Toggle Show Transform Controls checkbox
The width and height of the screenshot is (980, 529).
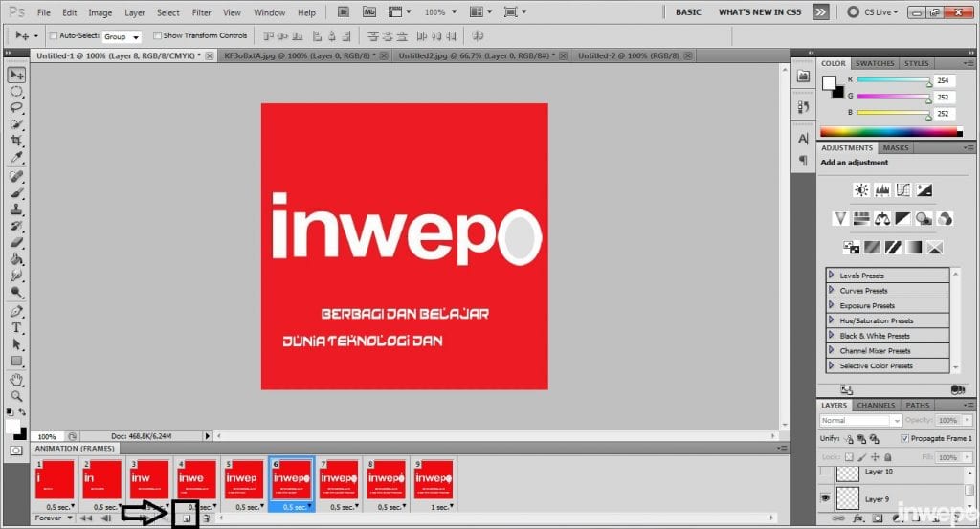[157, 35]
